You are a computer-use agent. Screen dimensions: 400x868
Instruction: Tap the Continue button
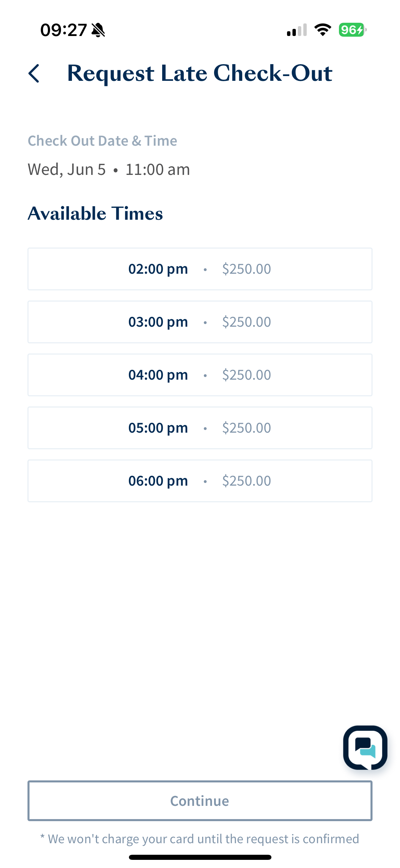point(200,801)
